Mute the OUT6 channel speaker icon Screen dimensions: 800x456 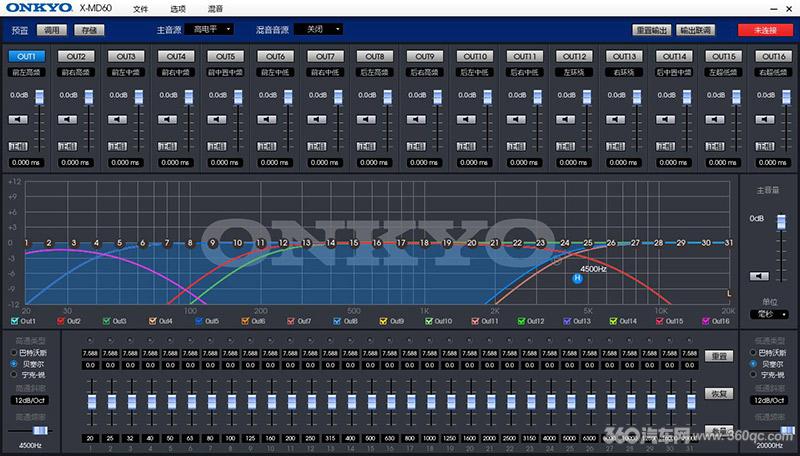pos(267,119)
